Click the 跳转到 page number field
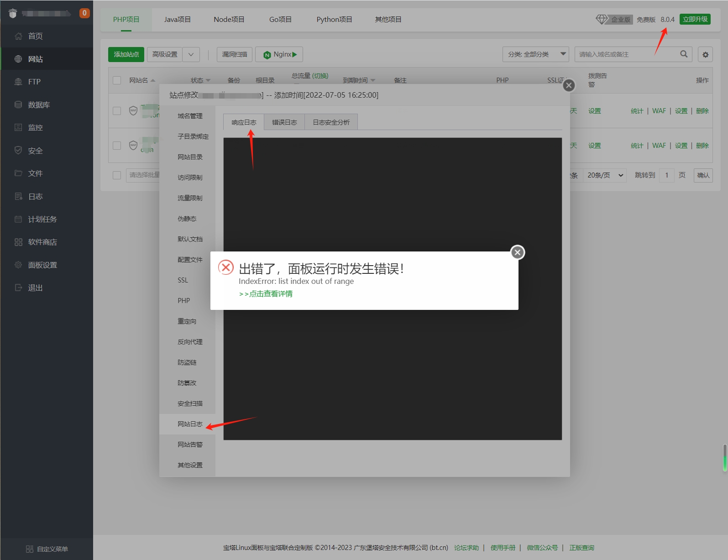The width and height of the screenshot is (728, 560). pos(667,175)
